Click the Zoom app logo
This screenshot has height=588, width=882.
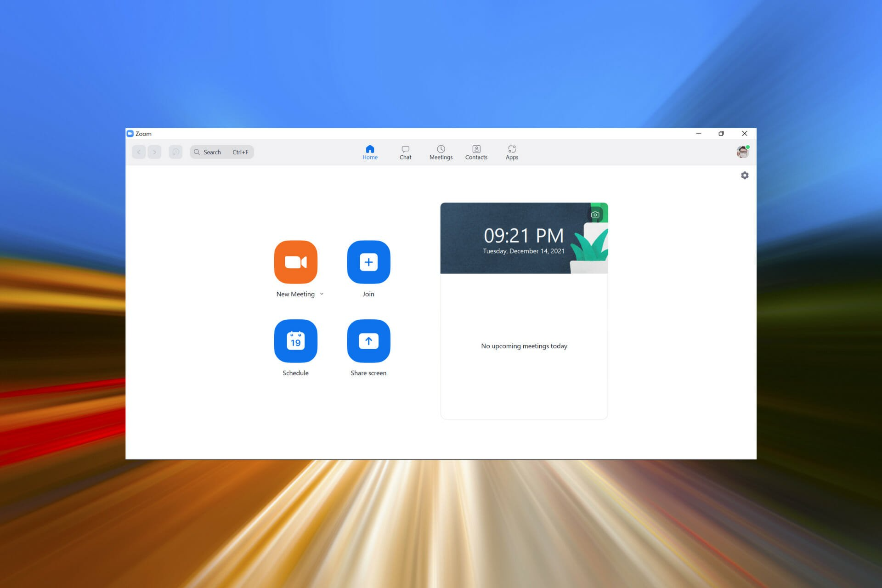tap(130, 133)
